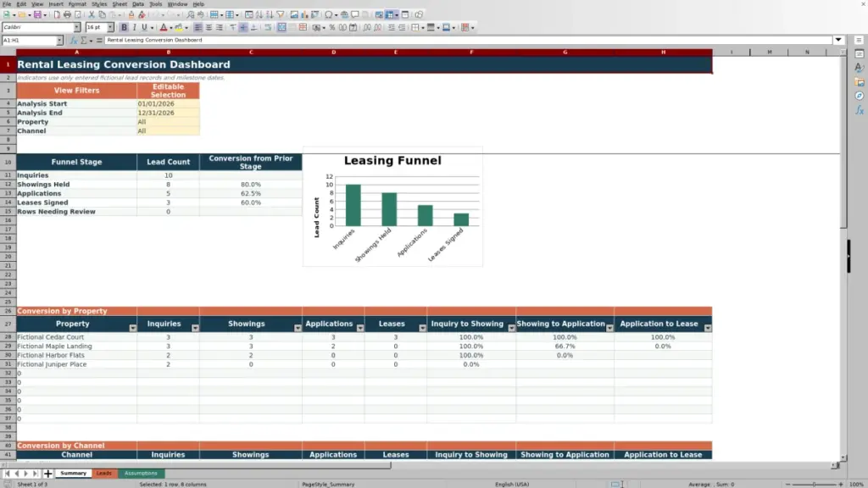Image resolution: width=868 pixels, height=488 pixels.
Task: Format as percent using the % icon
Action: click(332, 27)
